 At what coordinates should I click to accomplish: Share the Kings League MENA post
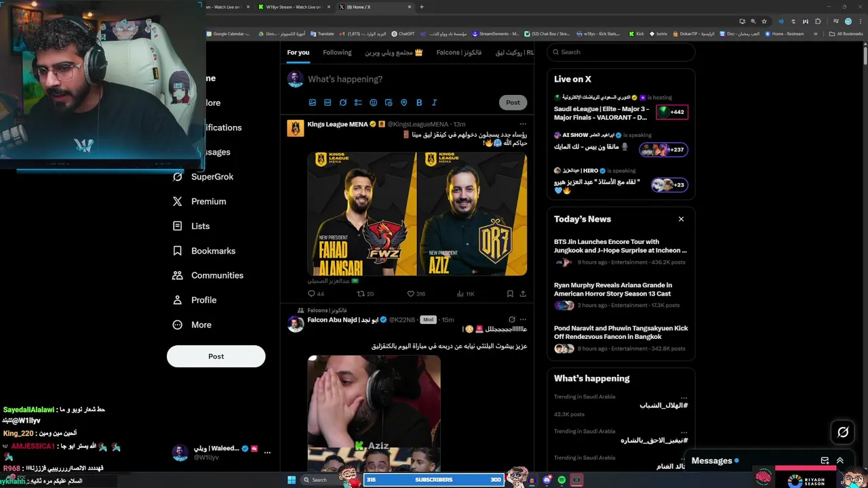(x=523, y=293)
